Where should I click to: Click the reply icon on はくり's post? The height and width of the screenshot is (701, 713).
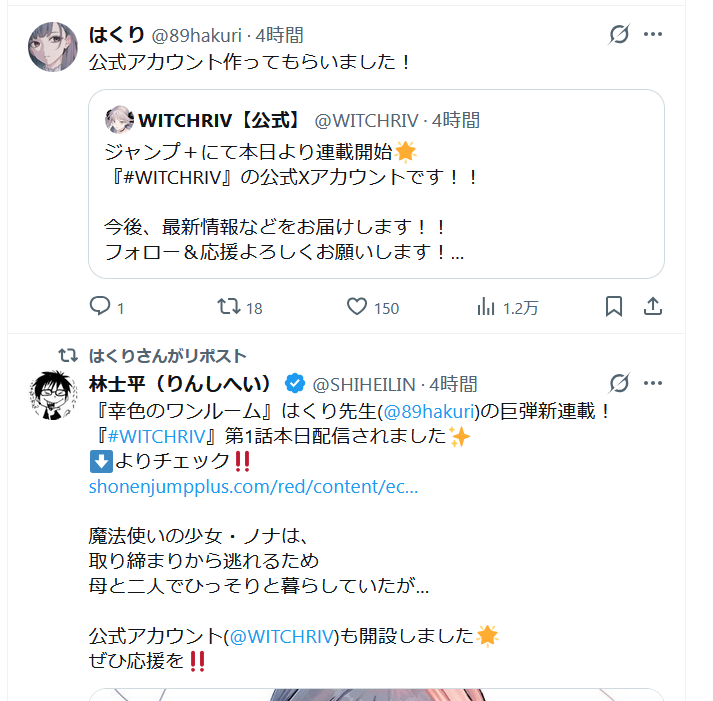(100, 306)
